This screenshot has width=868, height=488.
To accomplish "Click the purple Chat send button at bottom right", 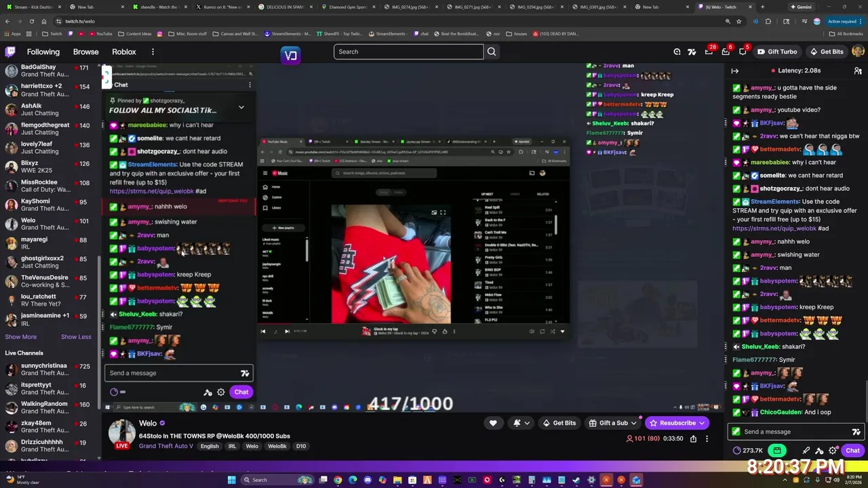I will click(852, 450).
